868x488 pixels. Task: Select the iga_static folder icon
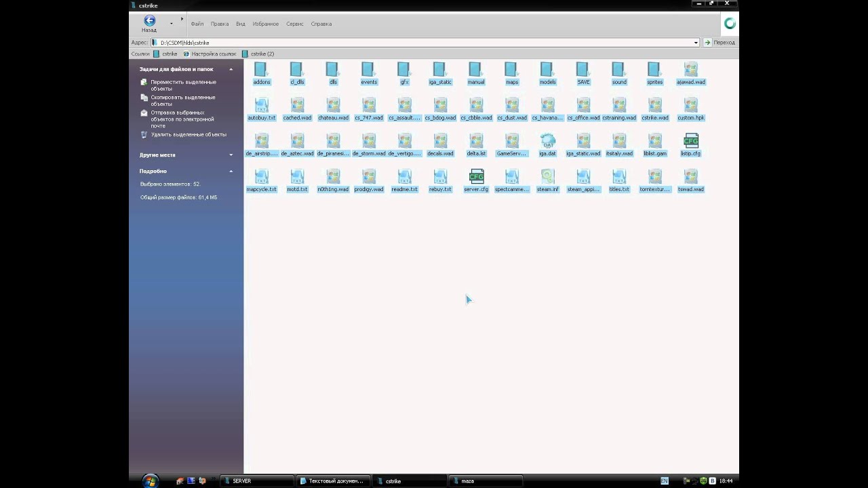[x=439, y=69]
